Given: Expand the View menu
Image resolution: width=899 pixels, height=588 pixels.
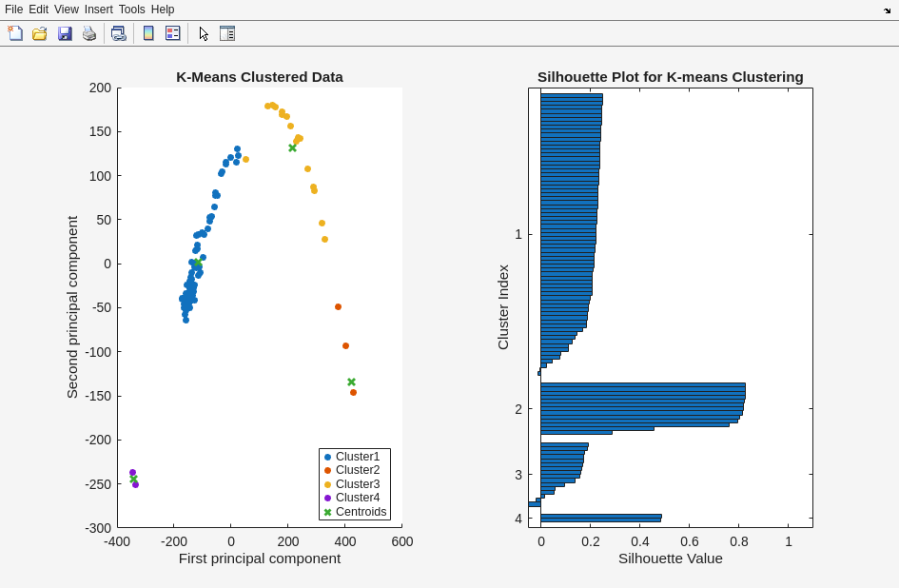Looking at the screenshot, I should (67, 10).
